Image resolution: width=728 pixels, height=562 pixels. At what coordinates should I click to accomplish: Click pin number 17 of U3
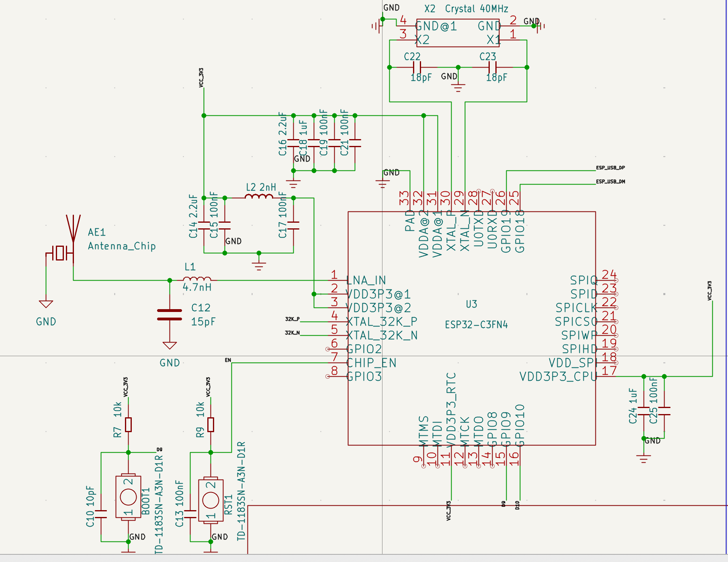click(609, 370)
